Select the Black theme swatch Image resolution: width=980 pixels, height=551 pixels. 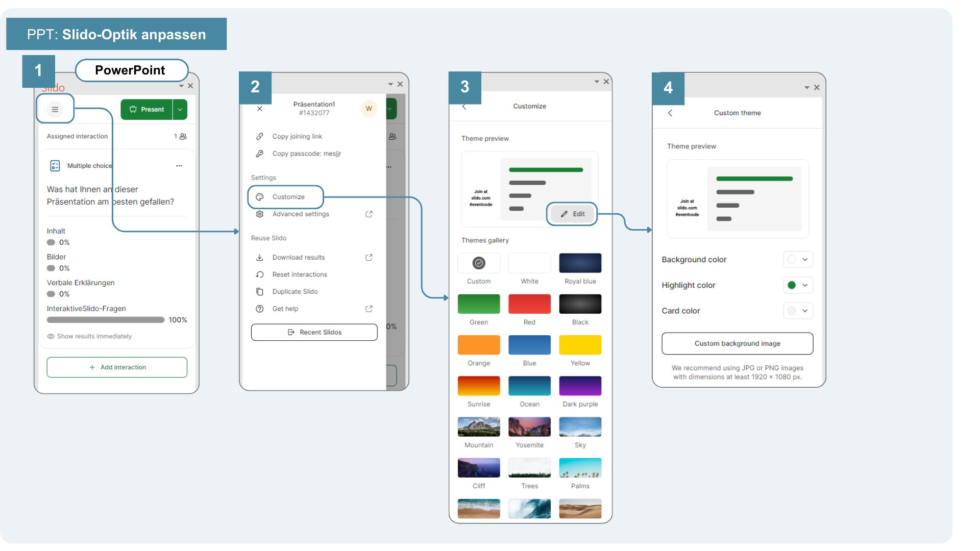tap(580, 304)
